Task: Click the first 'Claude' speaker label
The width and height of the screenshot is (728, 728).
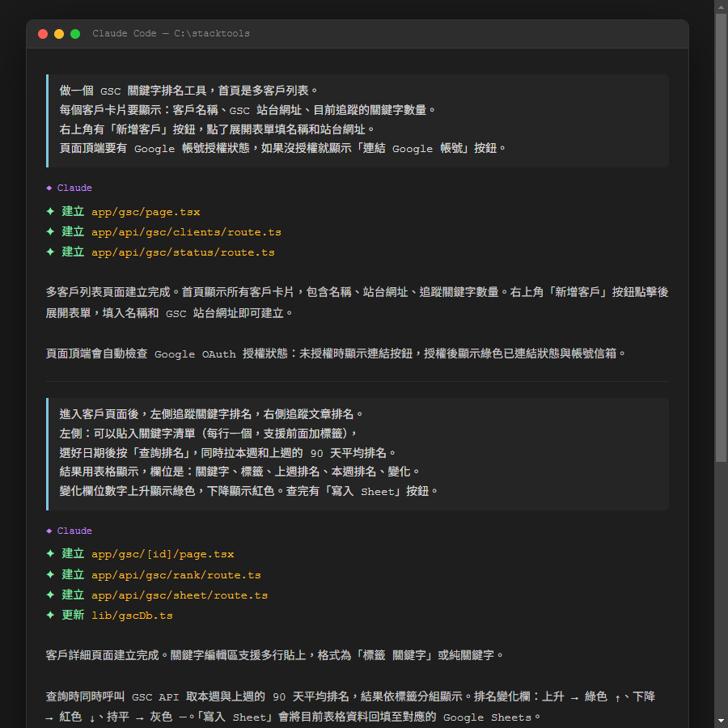Action: click(x=74, y=188)
